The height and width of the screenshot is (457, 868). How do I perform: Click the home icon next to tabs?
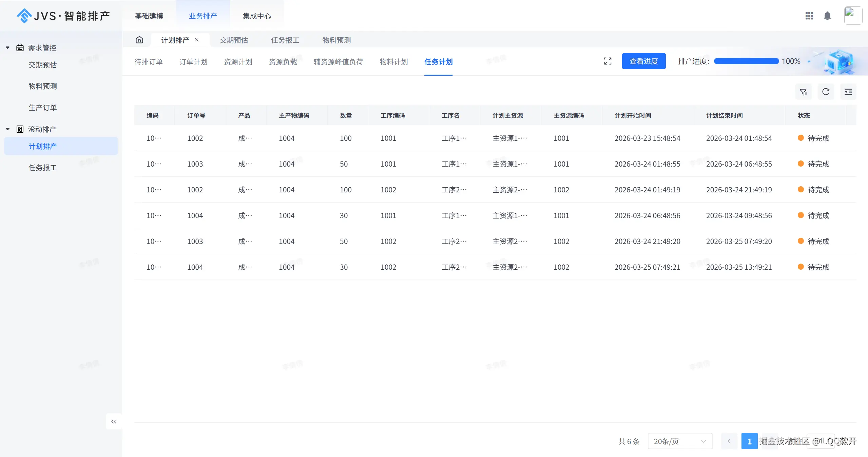[139, 40]
